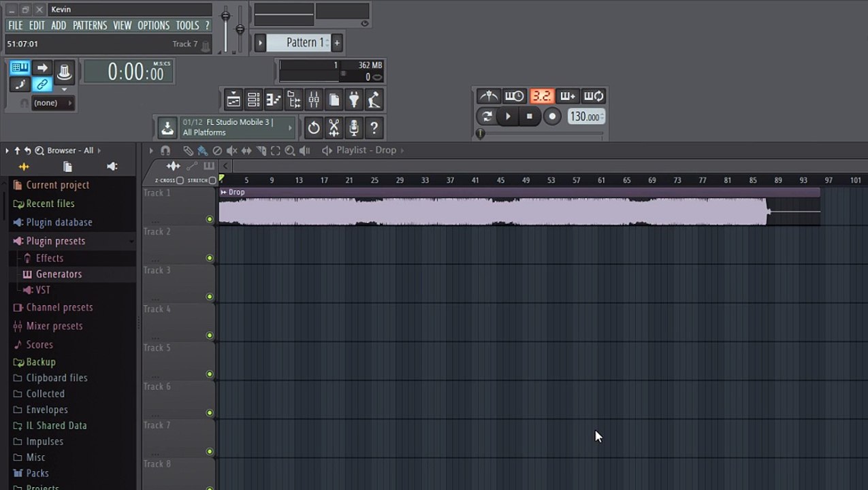The image size is (868, 490).
Task: Click the news download icon
Action: pos(167,127)
